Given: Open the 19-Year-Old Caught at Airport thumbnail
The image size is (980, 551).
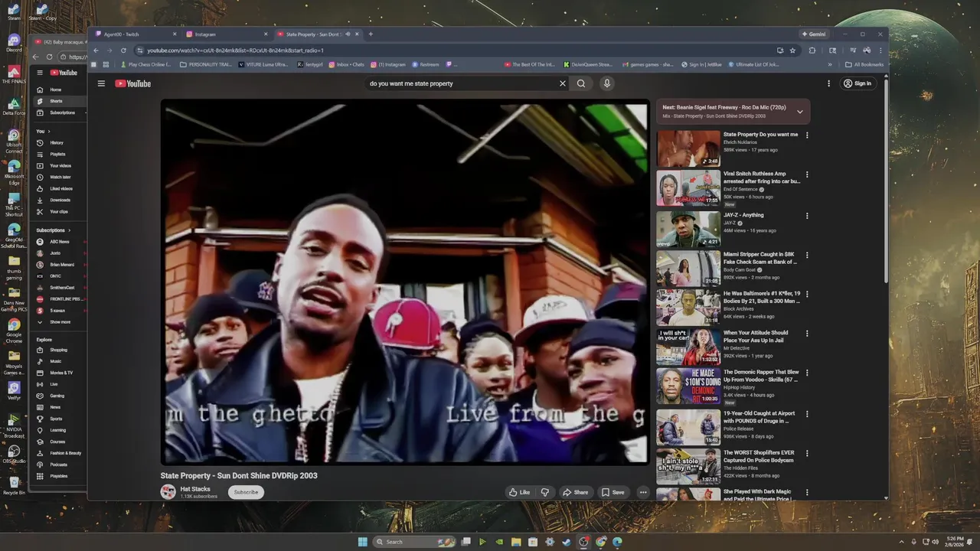Looking at the screenshot, I should pyautogui.click(x=688, y=427).
